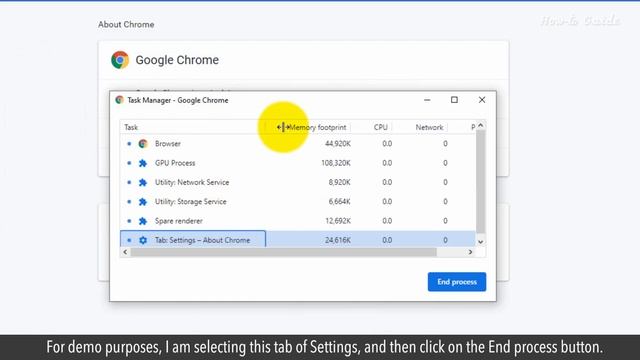Minimize the Task Manager window
The width and height of the screenshot is (640, 360).
click(x=427, y=100)
